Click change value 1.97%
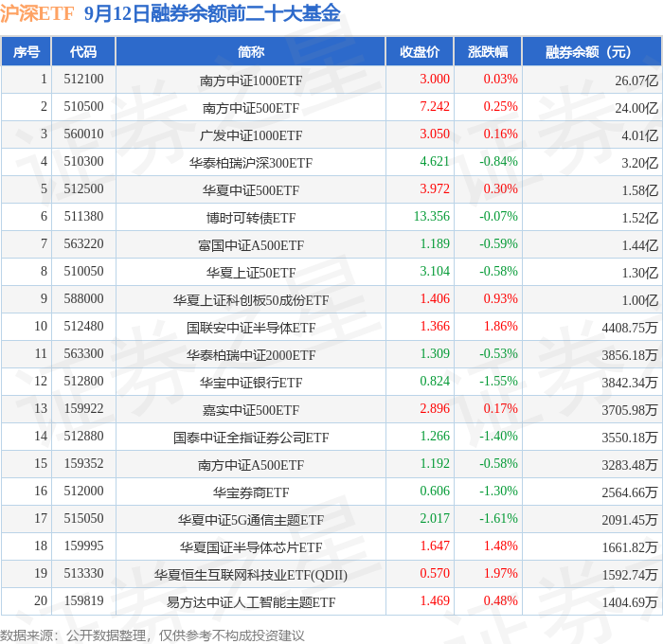This screenshot has width=663, height=644. [501, 574]
